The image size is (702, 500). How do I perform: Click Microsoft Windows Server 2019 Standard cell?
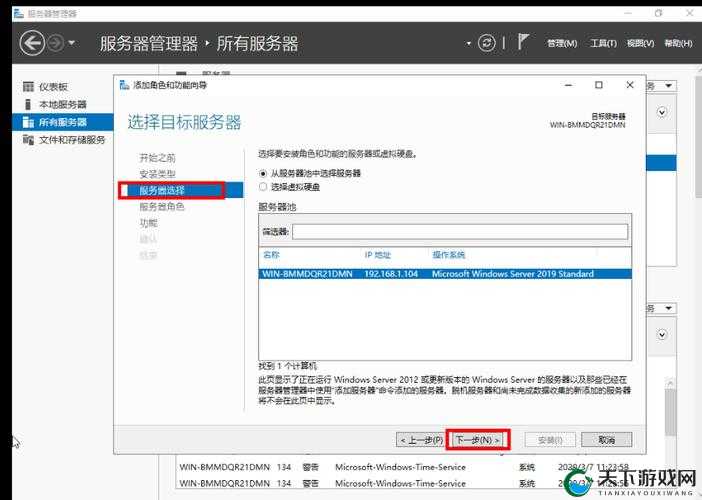click(513, 274)
